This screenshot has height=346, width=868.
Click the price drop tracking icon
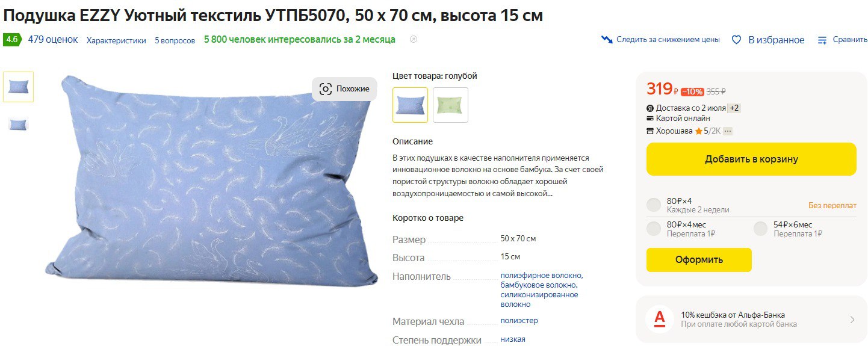[x=607, y=40]
